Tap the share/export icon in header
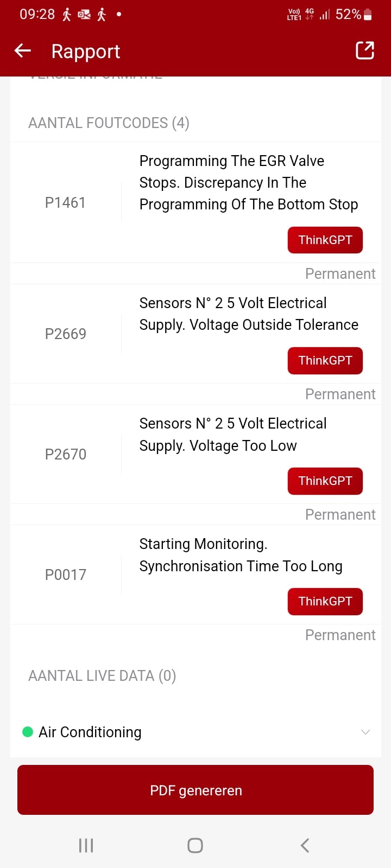The height and width of the screenshot is (868, 391). pos(365,50)
